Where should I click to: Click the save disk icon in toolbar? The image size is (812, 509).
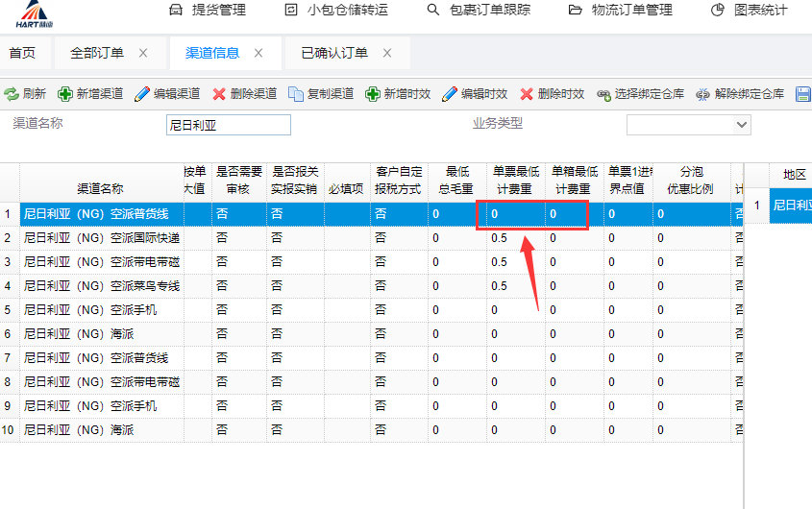(x=803, y=94)
